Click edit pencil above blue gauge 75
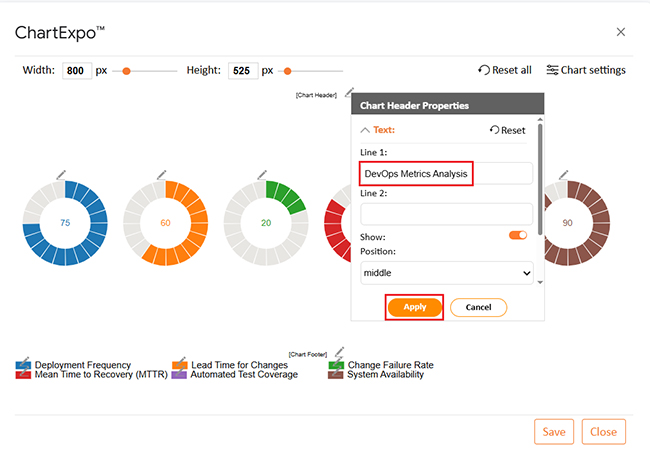 point(61,174)
